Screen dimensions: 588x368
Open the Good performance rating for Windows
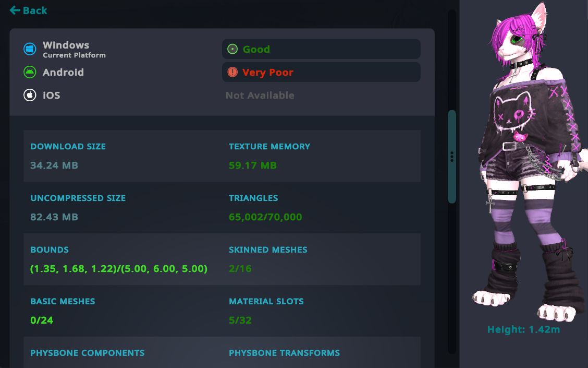tap(321, 49)
